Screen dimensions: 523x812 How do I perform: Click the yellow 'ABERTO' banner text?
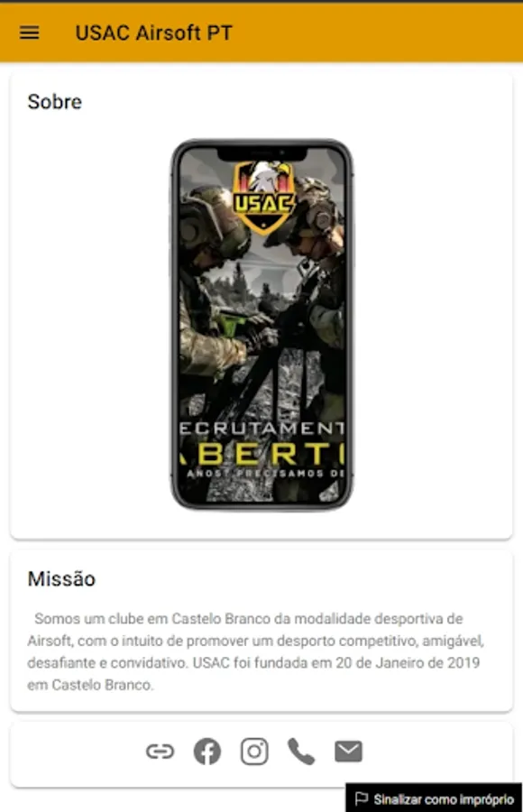click(262, 454)
